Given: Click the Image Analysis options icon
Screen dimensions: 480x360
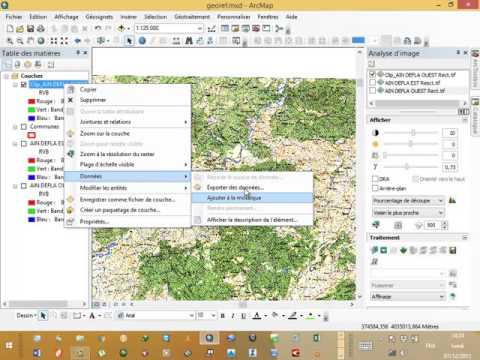Looking at the screenshot, I should click(372, 64).
